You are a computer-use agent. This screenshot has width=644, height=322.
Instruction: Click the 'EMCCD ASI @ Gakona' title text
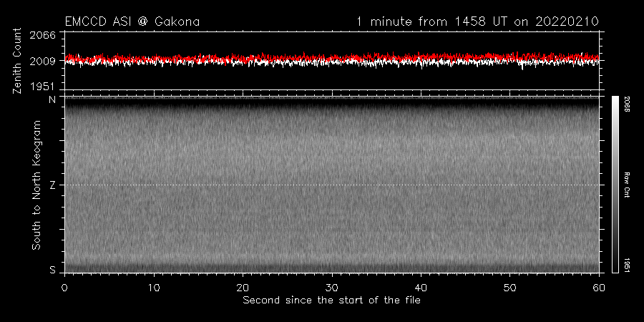(x=132, y=21)
